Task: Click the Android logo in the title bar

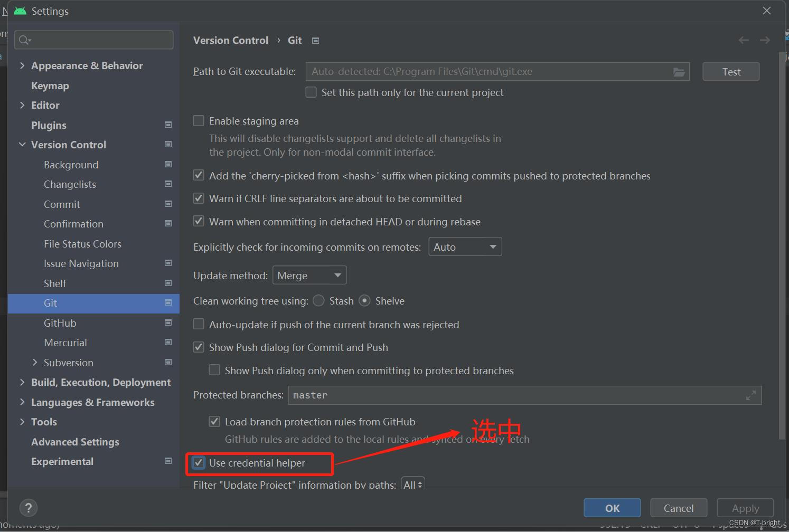Action: coord(20,11)
